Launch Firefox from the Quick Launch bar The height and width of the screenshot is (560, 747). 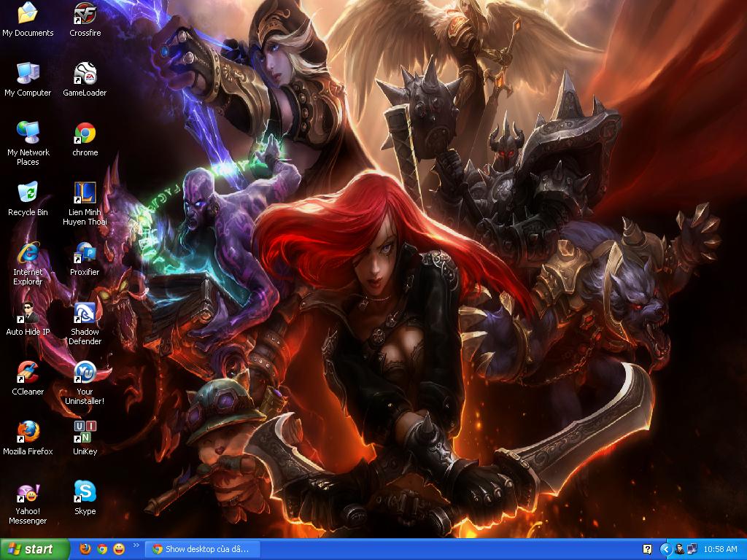(85, 549)
